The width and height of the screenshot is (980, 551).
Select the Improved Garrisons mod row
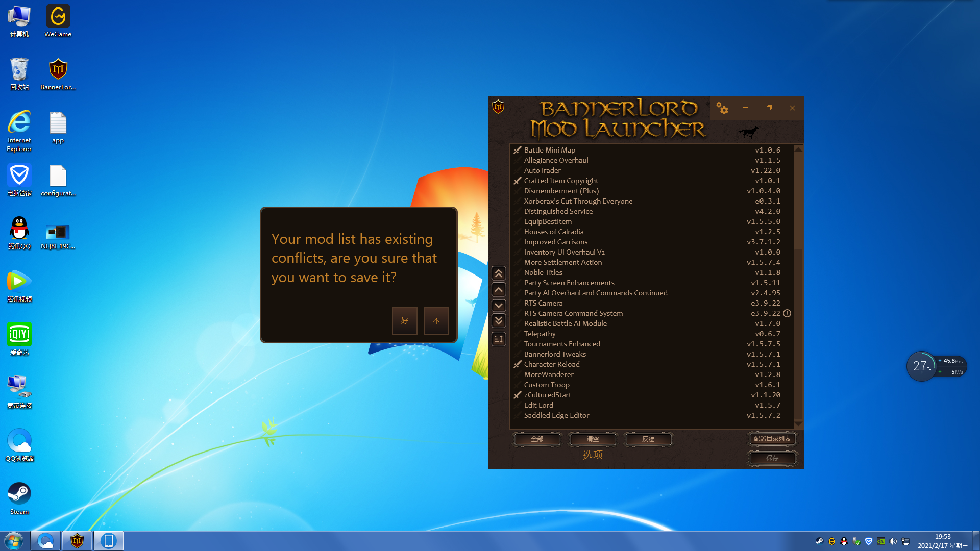pyautogui.click(x=652, y=242)
